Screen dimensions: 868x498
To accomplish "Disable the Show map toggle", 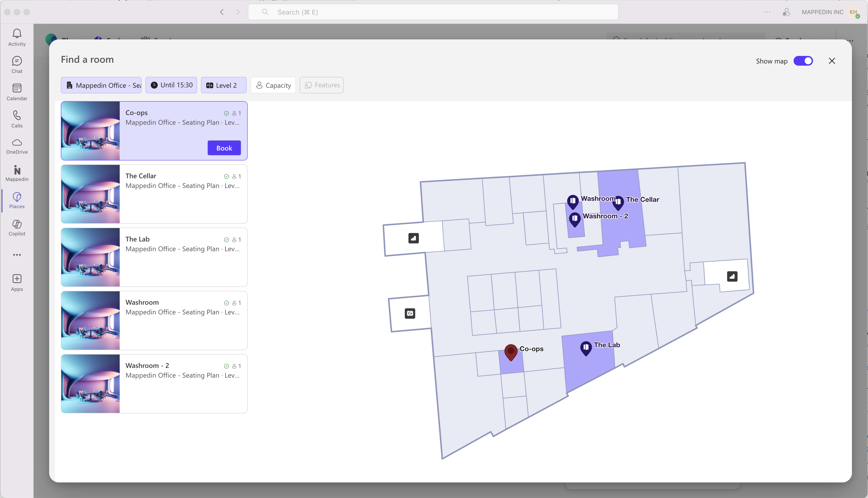I will tap(803, 61).
